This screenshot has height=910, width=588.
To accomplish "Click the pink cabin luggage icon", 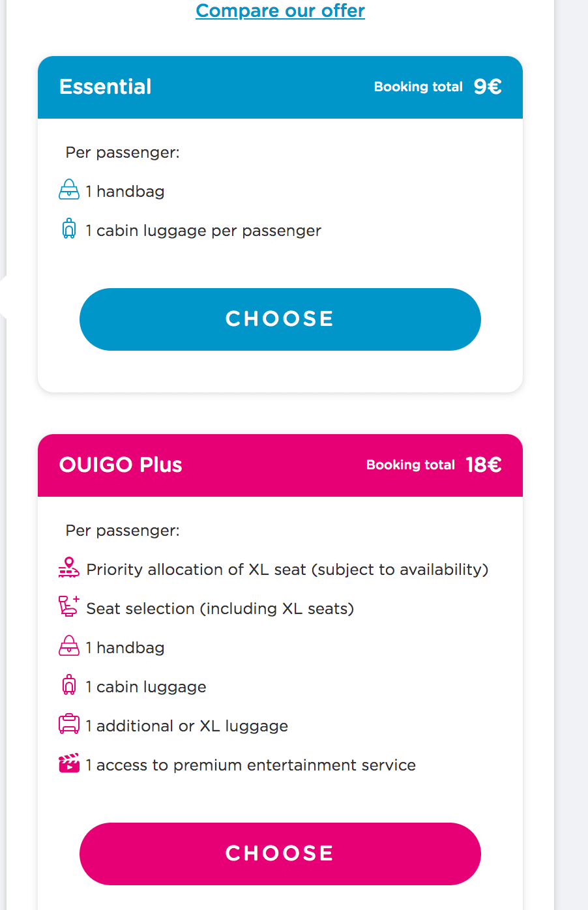I will (x=69, y=685).
